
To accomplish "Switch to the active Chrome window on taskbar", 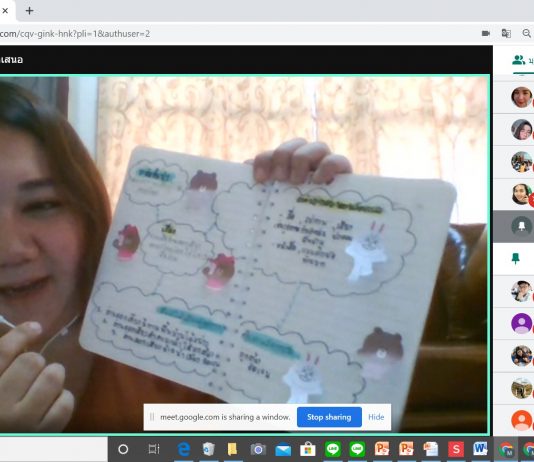I will pyautogui.click(x=505, y=449).
